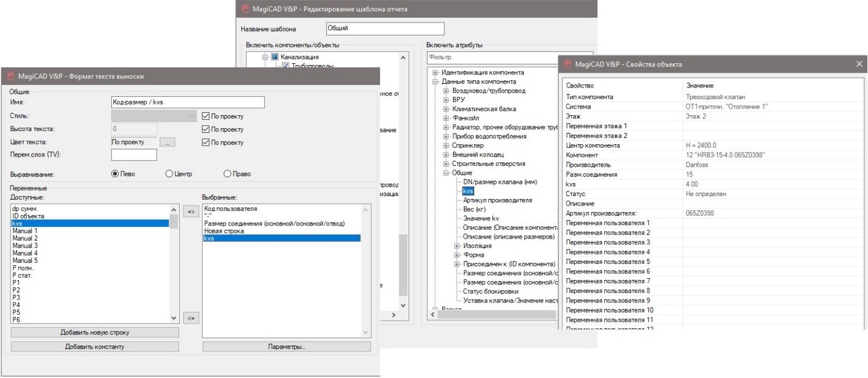Select the Центр alignment radio button
Image resolution: width=868 pixels, height=378 pixels.
[x=169, y=174]
